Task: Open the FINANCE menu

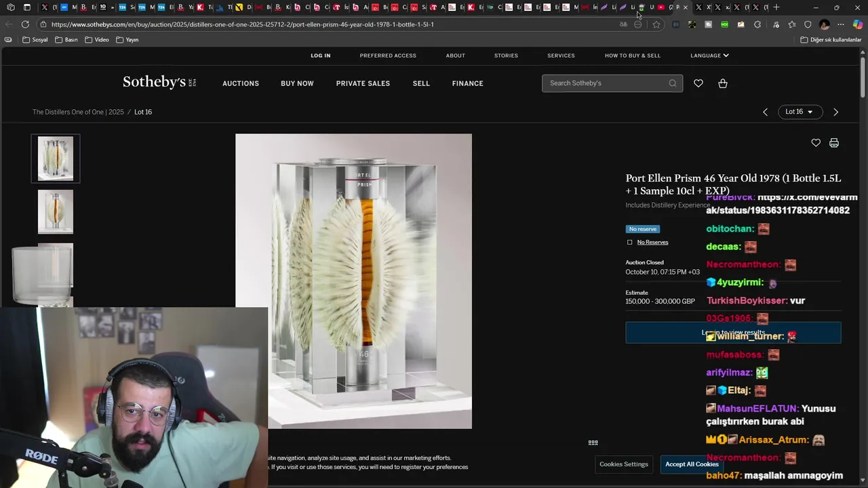Action: pyautogui.click(x=468, y=83)
